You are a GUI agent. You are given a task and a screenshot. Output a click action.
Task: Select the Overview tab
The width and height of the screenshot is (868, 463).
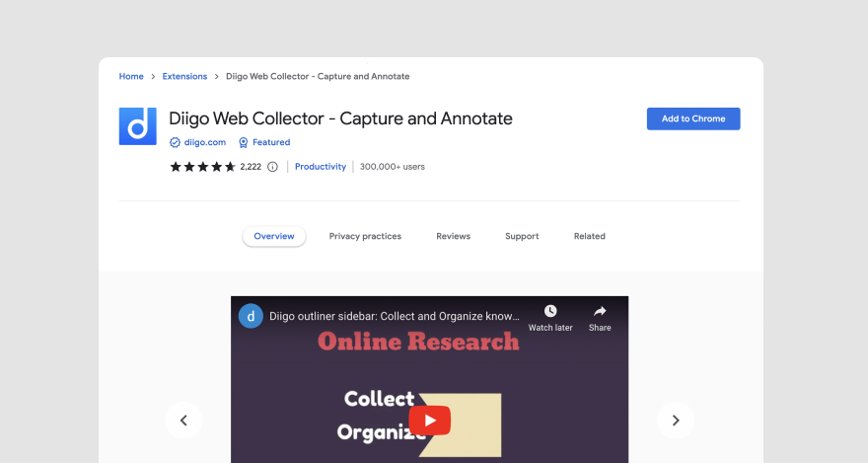[274, 236]
